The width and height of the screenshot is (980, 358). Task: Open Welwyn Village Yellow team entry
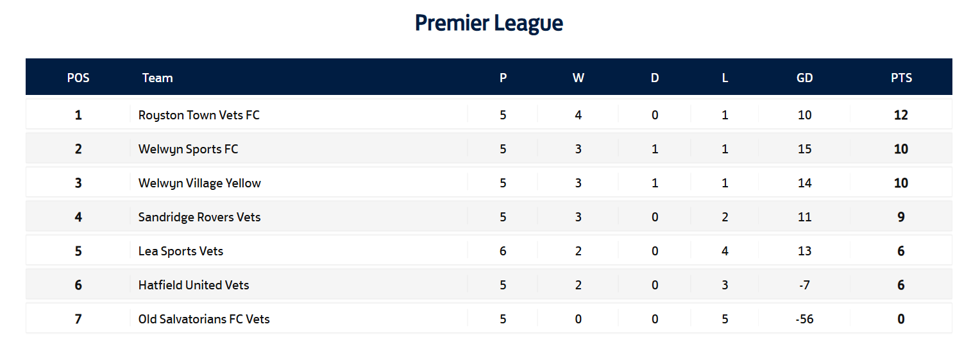[199, 183]
